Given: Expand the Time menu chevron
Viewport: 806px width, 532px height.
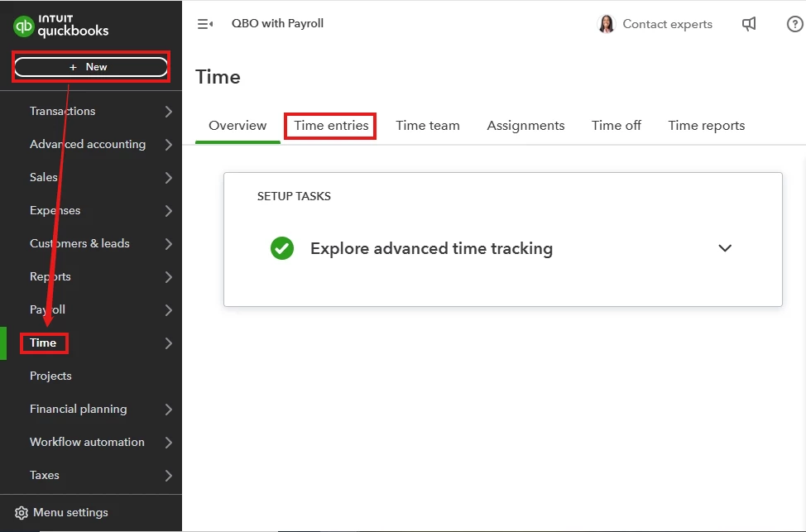Looking at the screenshot, I should 169,343.
